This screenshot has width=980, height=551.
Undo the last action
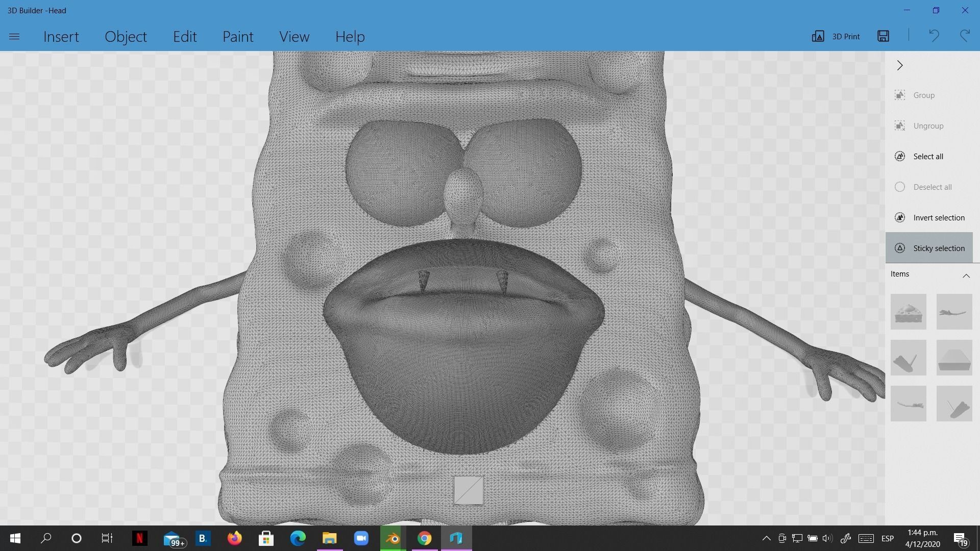click(x=934, y=36)
